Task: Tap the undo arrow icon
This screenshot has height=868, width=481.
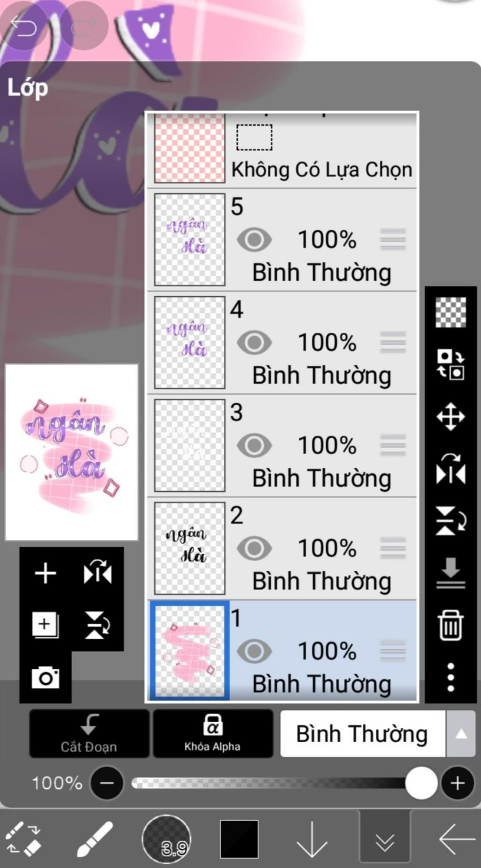Action: (x=23, y=26)
